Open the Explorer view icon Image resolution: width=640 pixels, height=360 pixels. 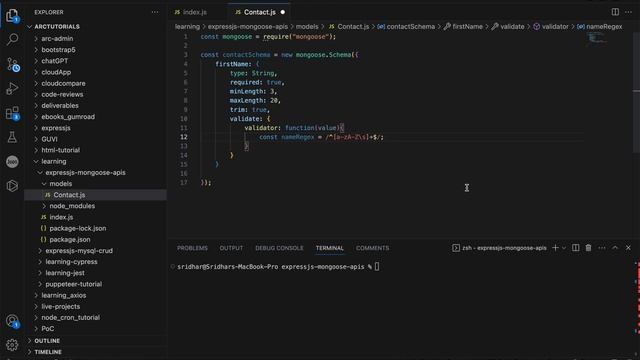(12, 16)
